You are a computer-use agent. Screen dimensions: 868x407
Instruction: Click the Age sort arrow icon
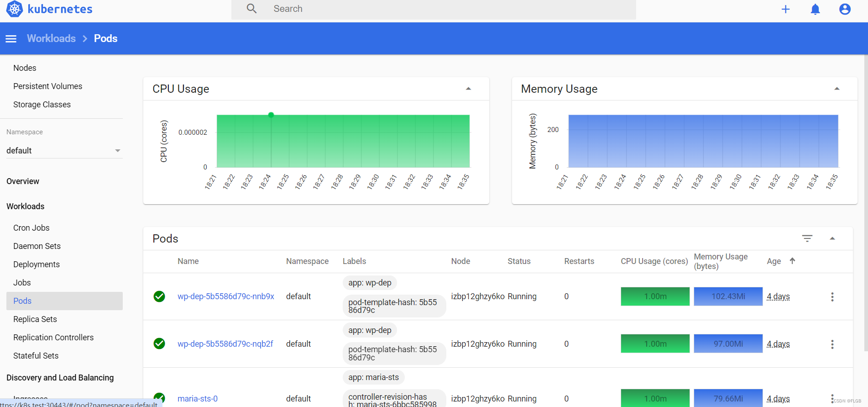click(792, 261)
